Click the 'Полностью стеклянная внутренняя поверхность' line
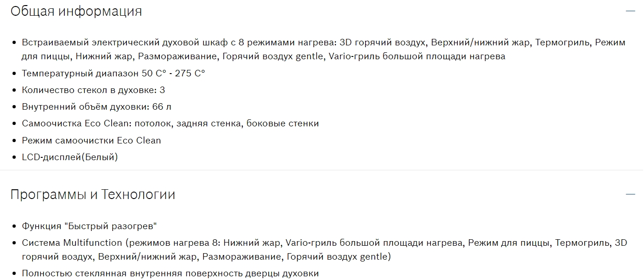This screenshot has height=280, width=644. tap(170, 273)
